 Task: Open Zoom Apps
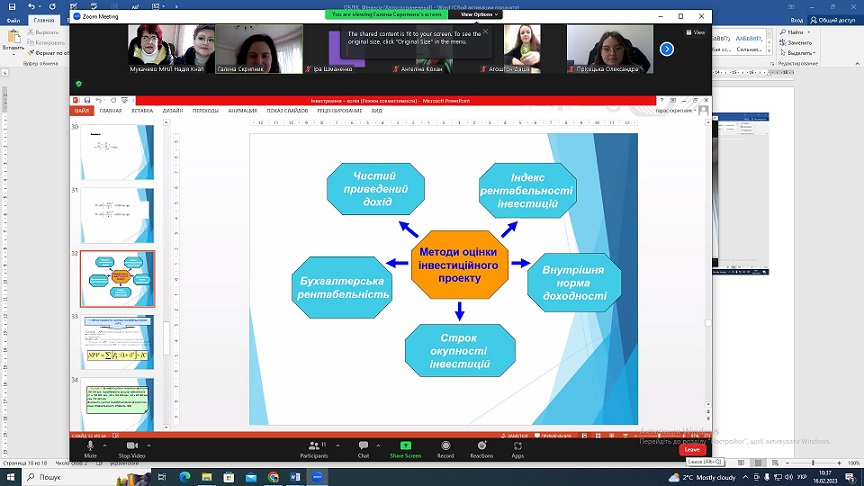(x=517, y=449)
